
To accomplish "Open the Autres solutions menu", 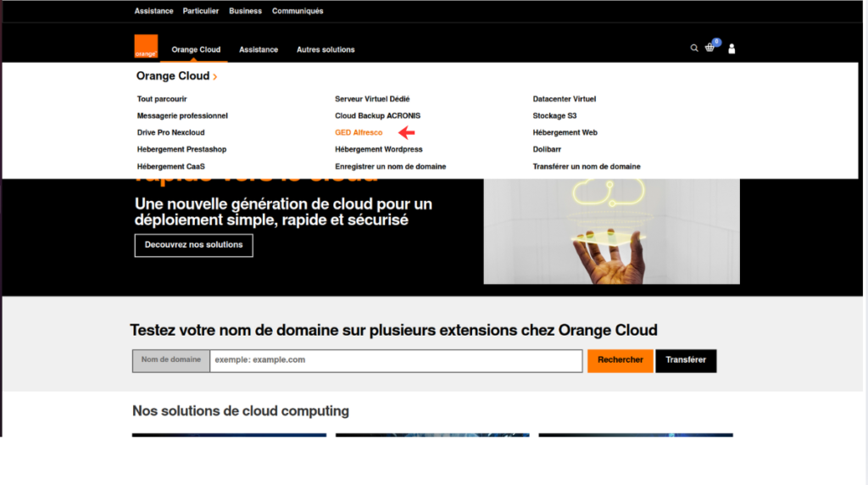I will [325, 50].
